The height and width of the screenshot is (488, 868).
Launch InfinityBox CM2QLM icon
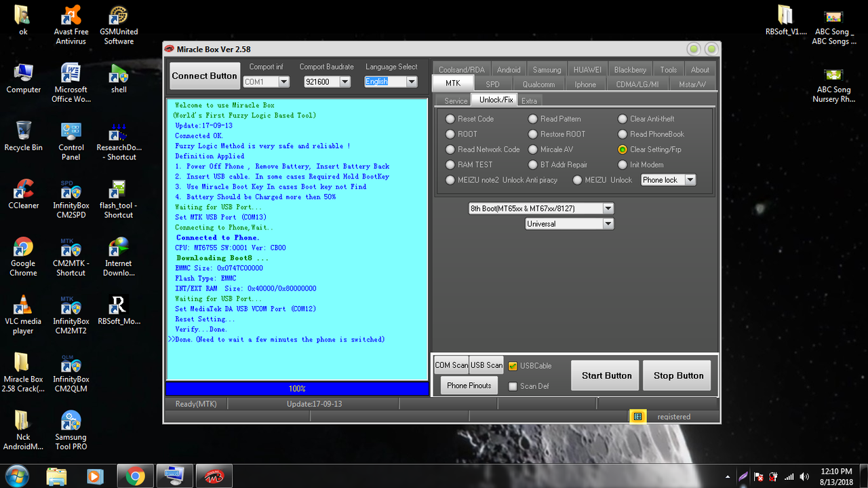(71, 373)
